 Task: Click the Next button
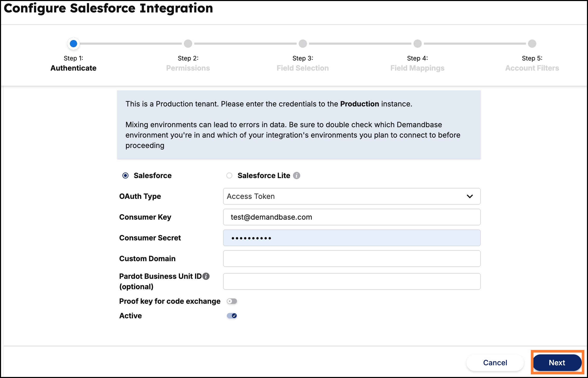pos(557,363)
